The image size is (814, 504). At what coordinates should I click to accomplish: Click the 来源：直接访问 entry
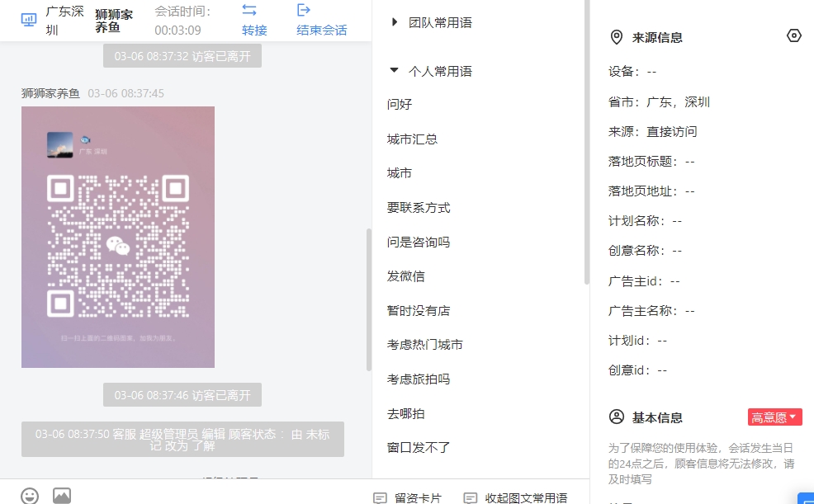(652, 132)
